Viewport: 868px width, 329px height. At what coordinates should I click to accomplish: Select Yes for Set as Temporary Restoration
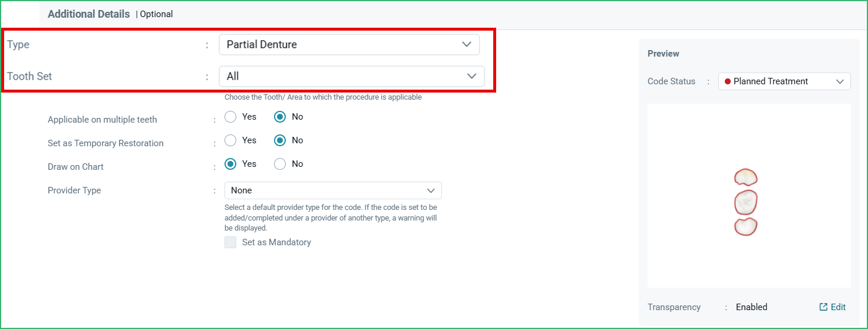[x=231, y=140]
